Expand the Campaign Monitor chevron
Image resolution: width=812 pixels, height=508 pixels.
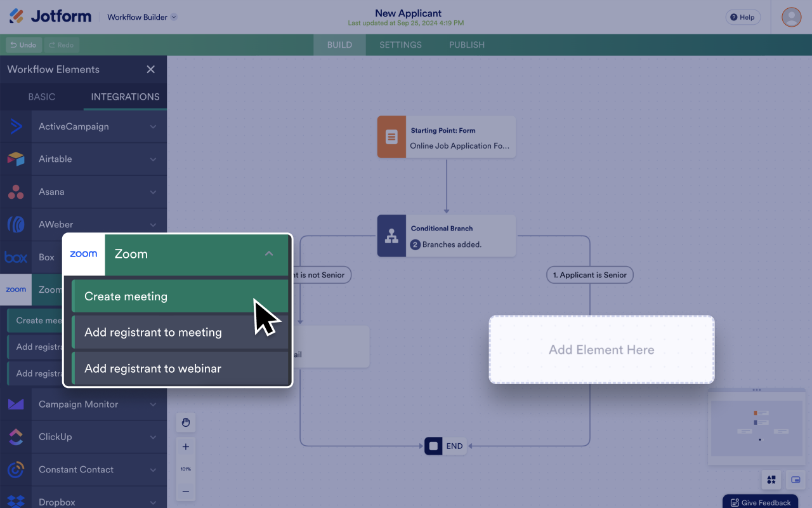[x=153, y=404]
